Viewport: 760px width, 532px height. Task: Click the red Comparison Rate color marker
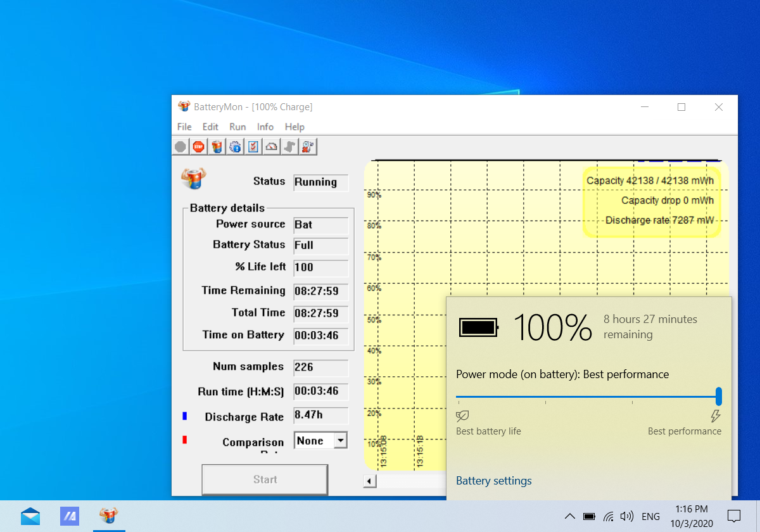tap(185, 440)
